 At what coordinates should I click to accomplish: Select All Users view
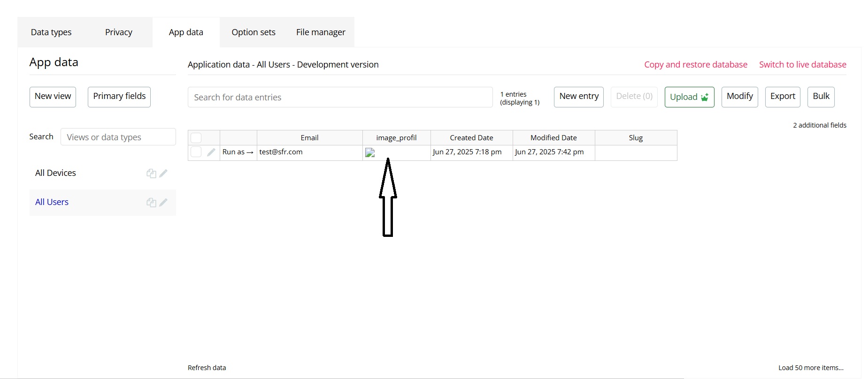(52, 202)
